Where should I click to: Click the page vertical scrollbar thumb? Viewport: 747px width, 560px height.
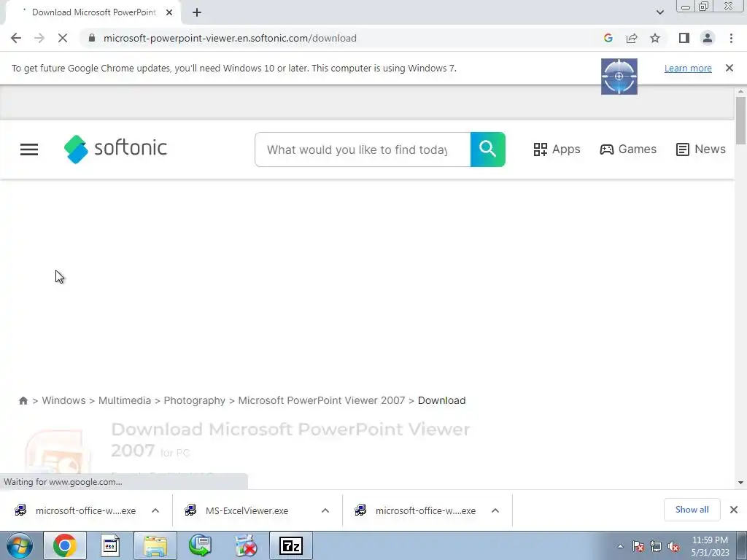pyautogui.click(x=740, y=120)
